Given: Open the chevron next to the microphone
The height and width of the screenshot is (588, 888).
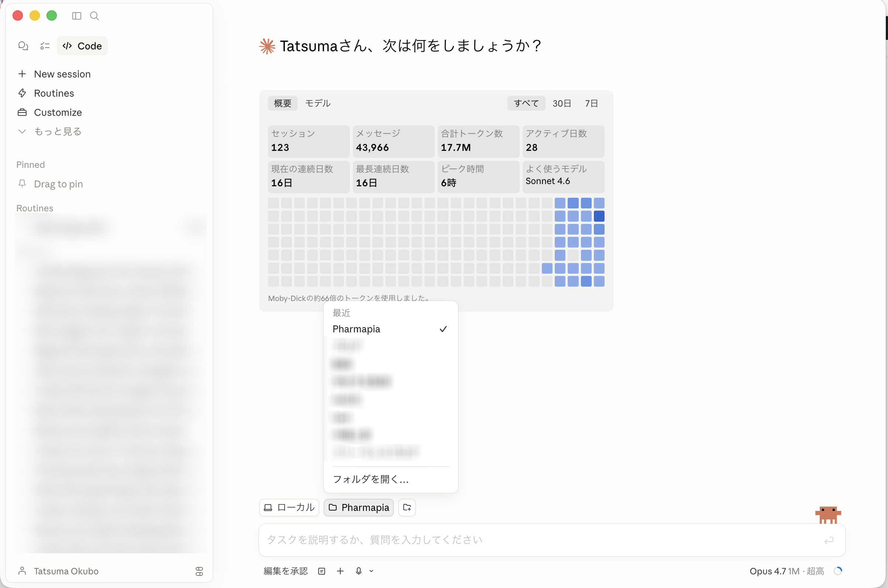Looking at the screenshot, I should click(x=371, y=571).
